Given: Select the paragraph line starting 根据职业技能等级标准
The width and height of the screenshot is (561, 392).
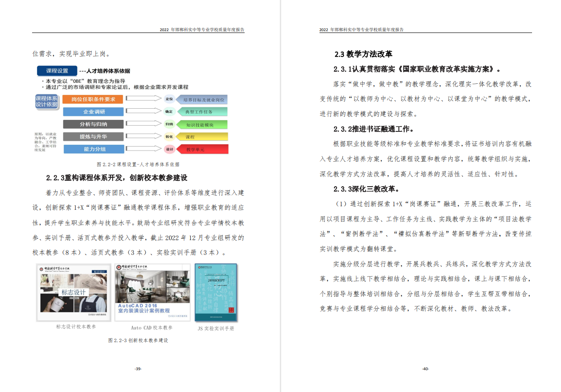Looking at the screenshot, I should pos(432,144).
